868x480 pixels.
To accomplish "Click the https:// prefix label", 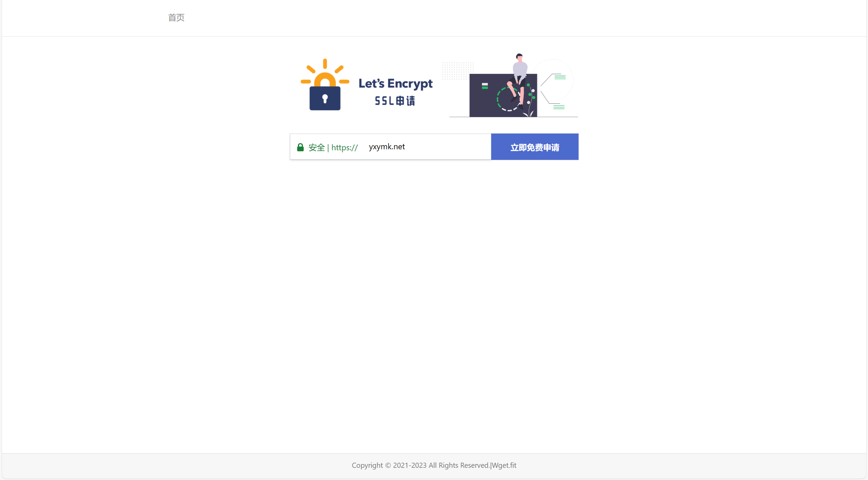I will coord(344,148).
